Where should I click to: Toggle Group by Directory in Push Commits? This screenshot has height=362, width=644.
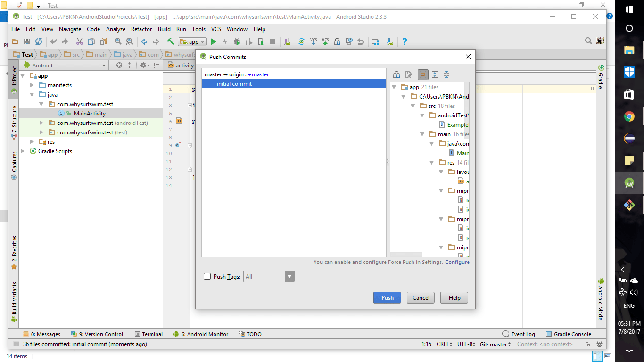[423, 74]
